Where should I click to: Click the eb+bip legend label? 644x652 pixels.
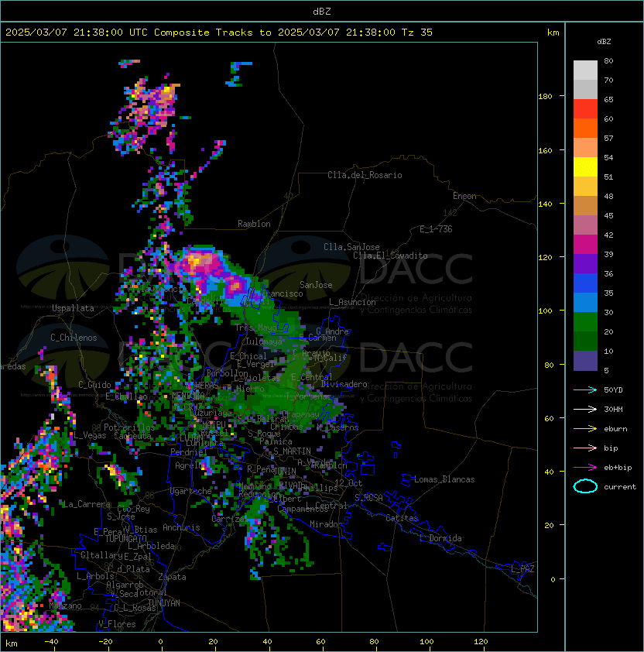coord(618,468)
